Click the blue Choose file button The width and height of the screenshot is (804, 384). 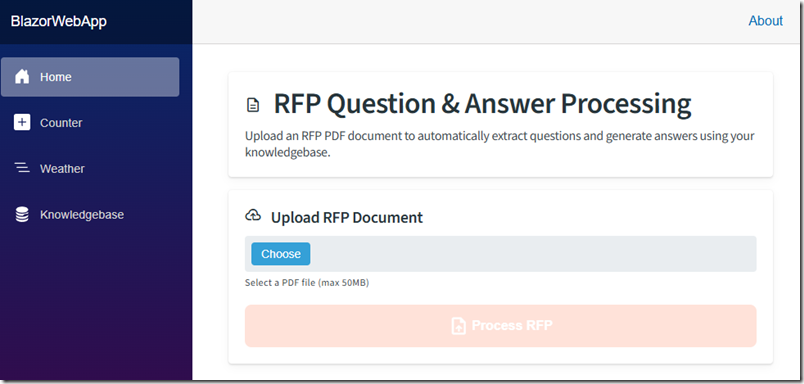point(280,254)
